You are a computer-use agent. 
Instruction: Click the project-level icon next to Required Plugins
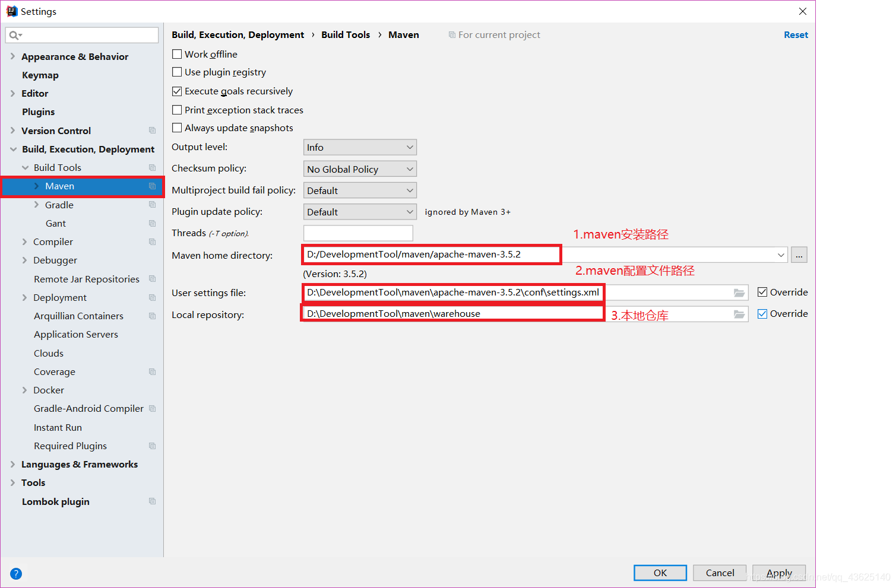[153, 446]
